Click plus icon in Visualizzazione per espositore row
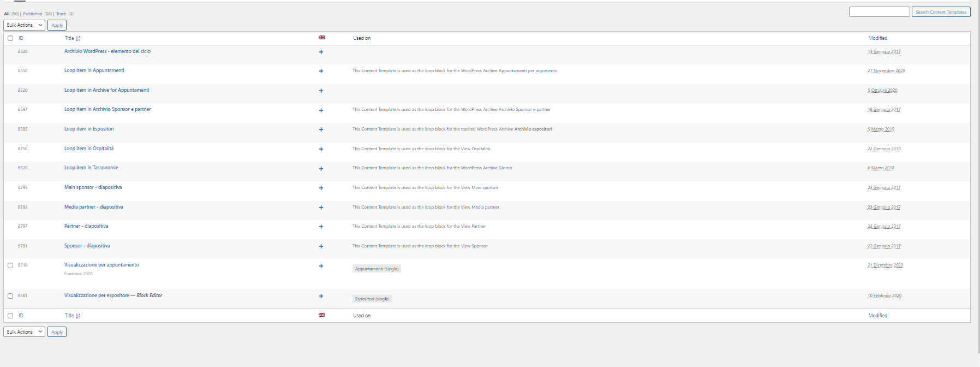This screenshot has width=980, height=367. (x=321, y=296)
